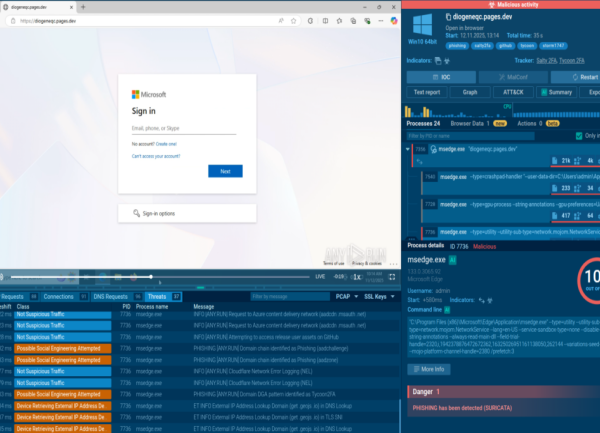The image size is (600, 433).
Task: Click the browser extensions icon in Edge toolbar
Action: [x=310, y=21]
